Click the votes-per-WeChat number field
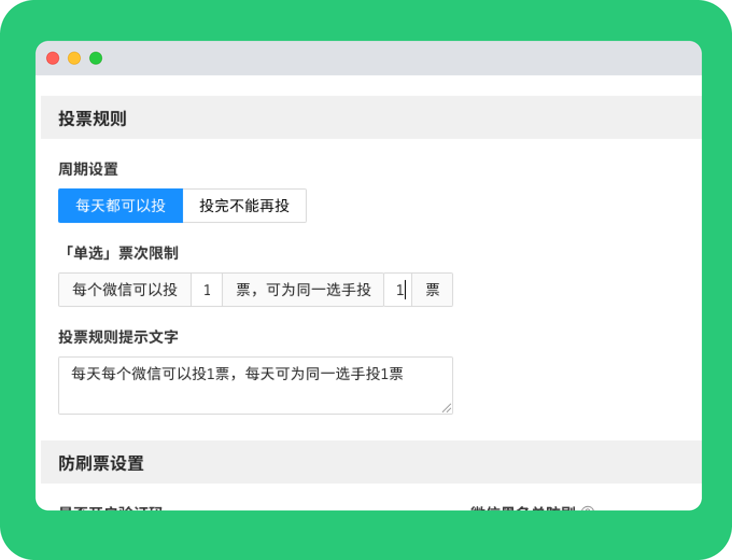The height and width of the screenshot is (560, 732). coord(207,290)
